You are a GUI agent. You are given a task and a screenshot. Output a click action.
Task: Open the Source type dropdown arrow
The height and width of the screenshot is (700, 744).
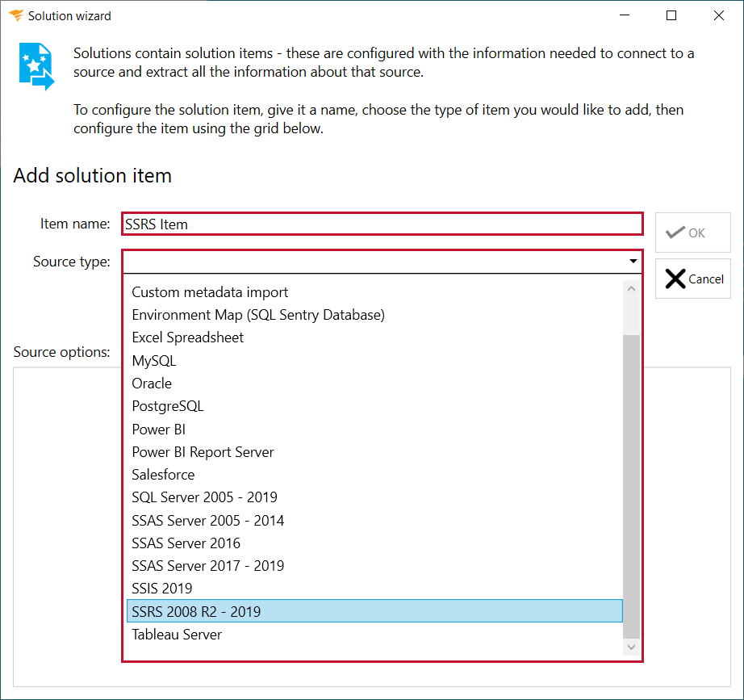(x=633, y=262)
